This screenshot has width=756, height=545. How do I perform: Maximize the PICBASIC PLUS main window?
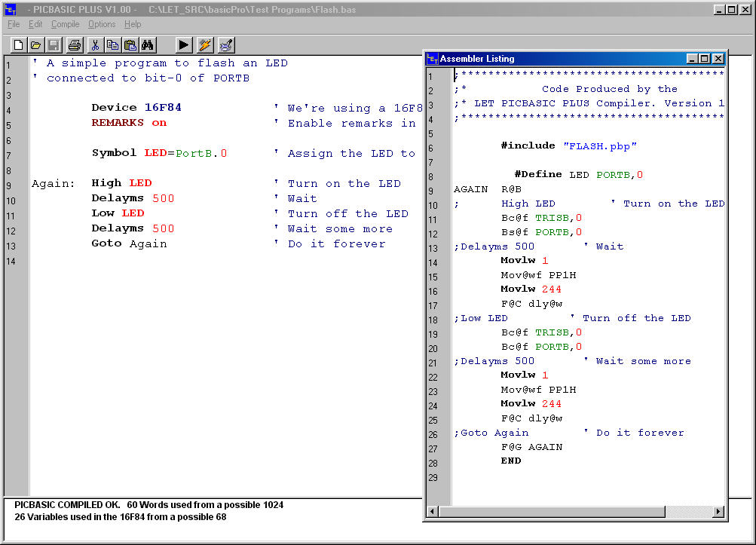point(731,10)
